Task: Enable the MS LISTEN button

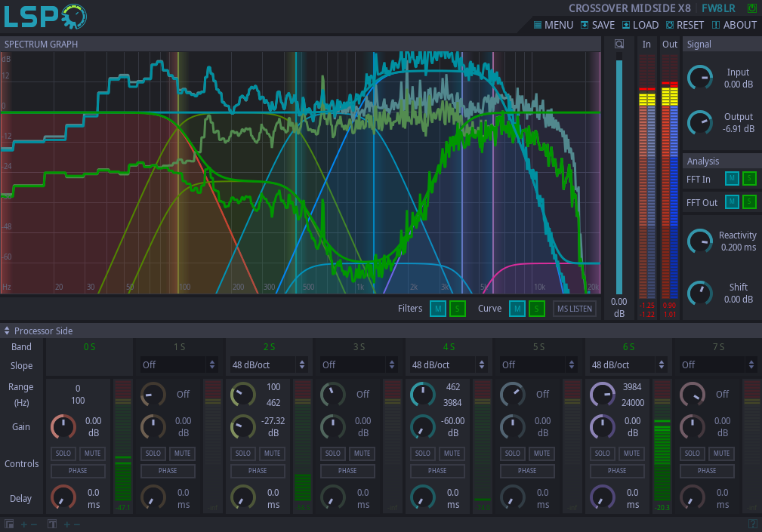Action: pyautogui.click(x=575, y=309)
